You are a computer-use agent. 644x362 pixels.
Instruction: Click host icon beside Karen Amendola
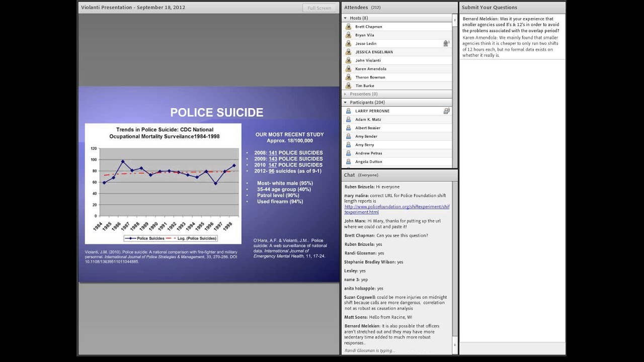coord(348,69)
